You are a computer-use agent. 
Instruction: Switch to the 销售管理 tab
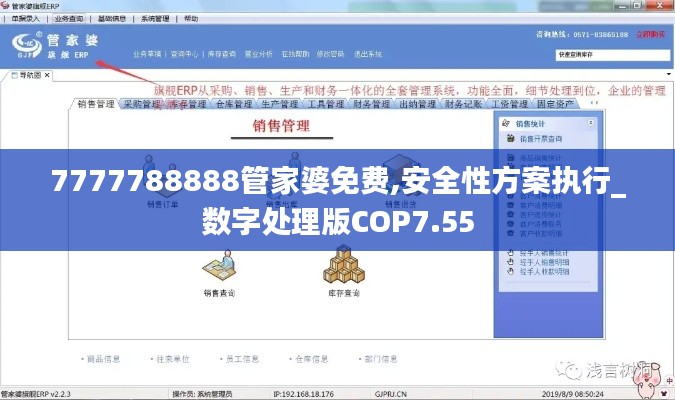[96, 104]
